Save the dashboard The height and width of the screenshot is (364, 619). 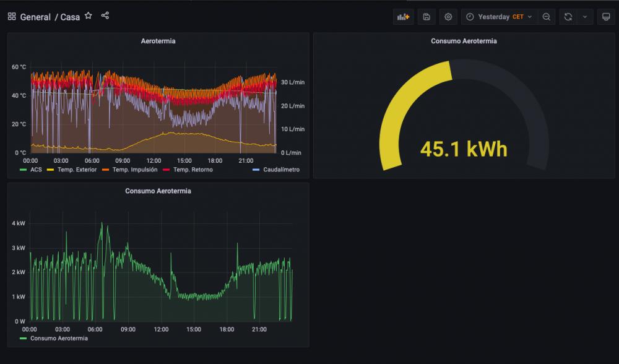[426, 17]
